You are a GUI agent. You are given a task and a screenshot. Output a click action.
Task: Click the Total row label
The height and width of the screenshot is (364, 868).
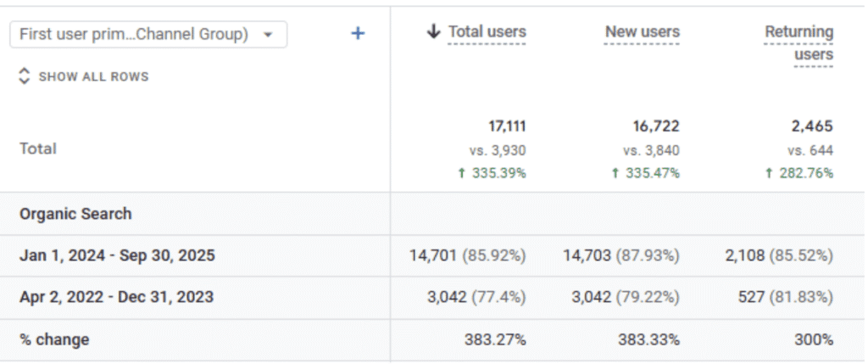[38, 148]
